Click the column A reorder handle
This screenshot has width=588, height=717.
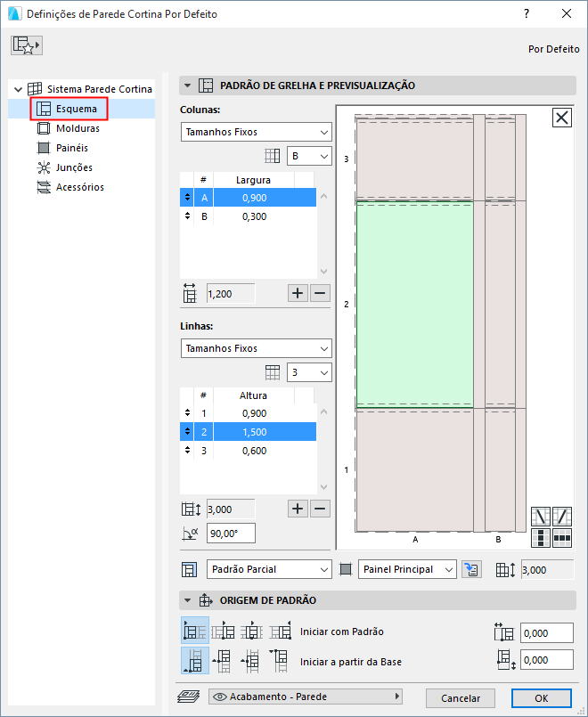(187, 197)
